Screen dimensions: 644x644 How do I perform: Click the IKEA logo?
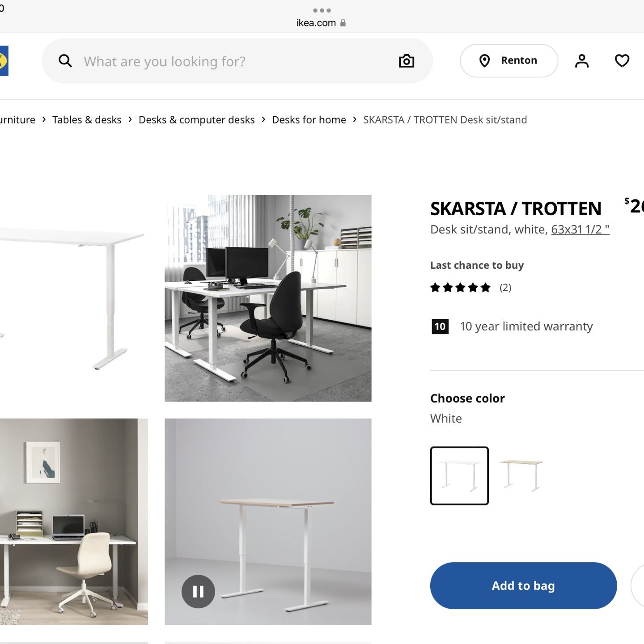tap(4, 61)
